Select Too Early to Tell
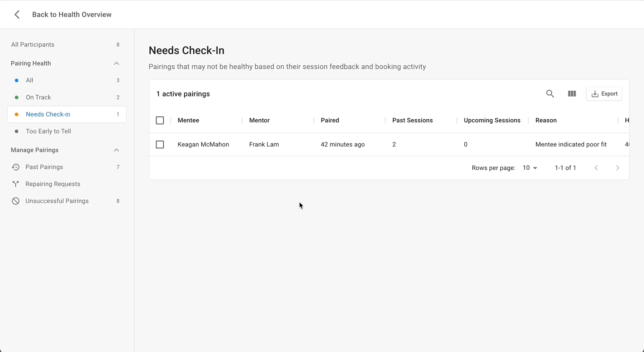This screenshot has height=352, width=644. [48, 131]
